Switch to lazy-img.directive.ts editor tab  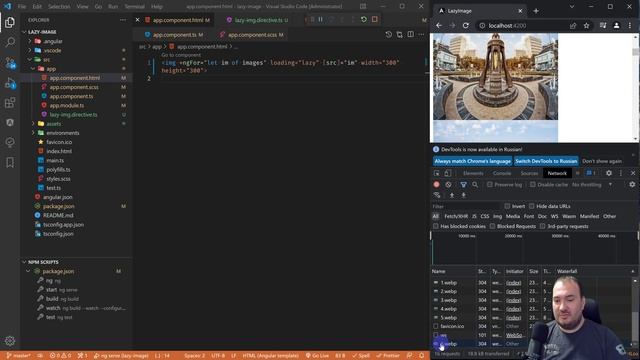point(258,20)
